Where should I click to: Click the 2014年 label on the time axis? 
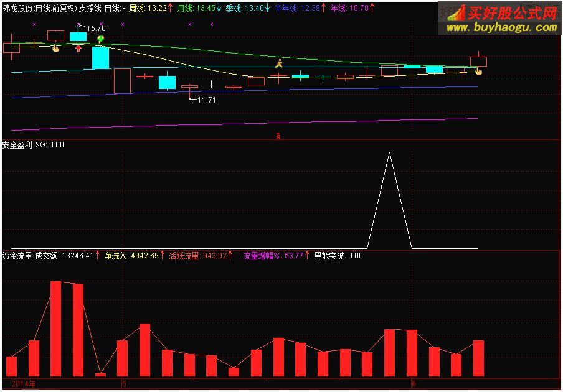(x=23, y=385)
